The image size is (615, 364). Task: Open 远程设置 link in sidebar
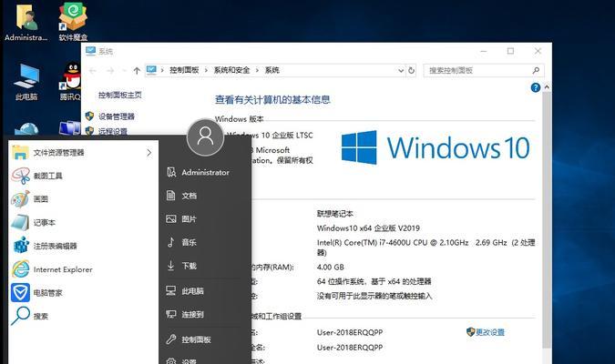pyautogui.click(x=113, y=131)
